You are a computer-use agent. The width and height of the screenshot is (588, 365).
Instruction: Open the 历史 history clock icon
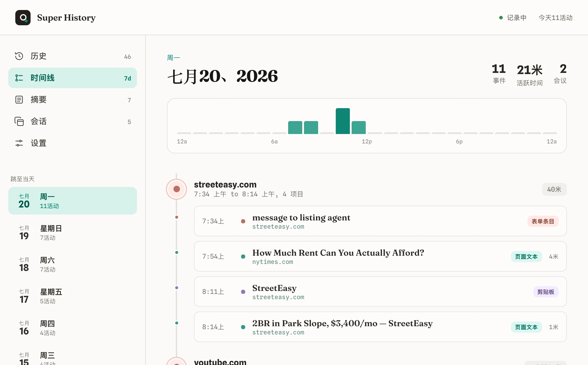tap(19, 56)
